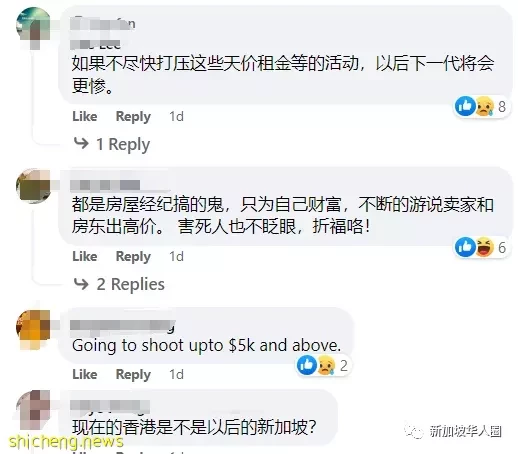The width and height of the screenshot is (518, 454).
Task: Like the comment about 天价租金
Action: coord(85,116)
